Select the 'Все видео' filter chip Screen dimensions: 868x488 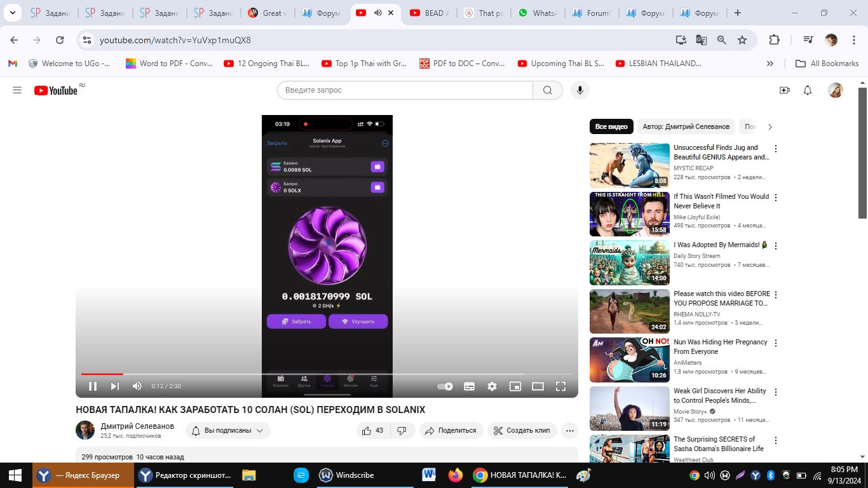[x=611, y=126]
